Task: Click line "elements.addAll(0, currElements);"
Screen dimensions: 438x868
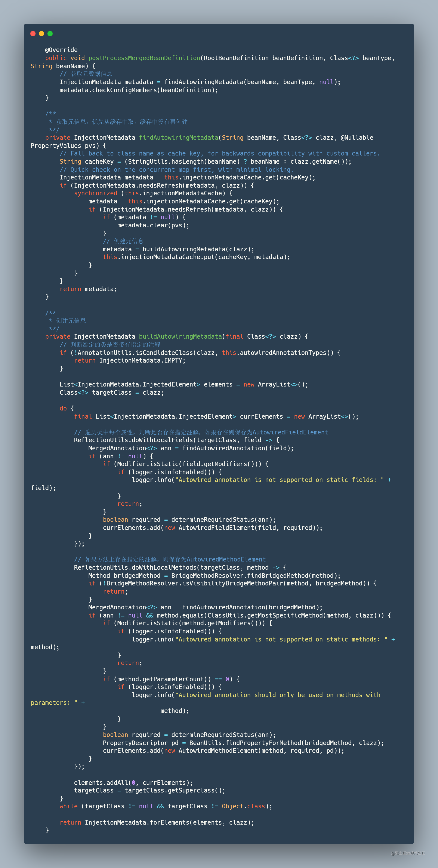Action: [133, 782]
